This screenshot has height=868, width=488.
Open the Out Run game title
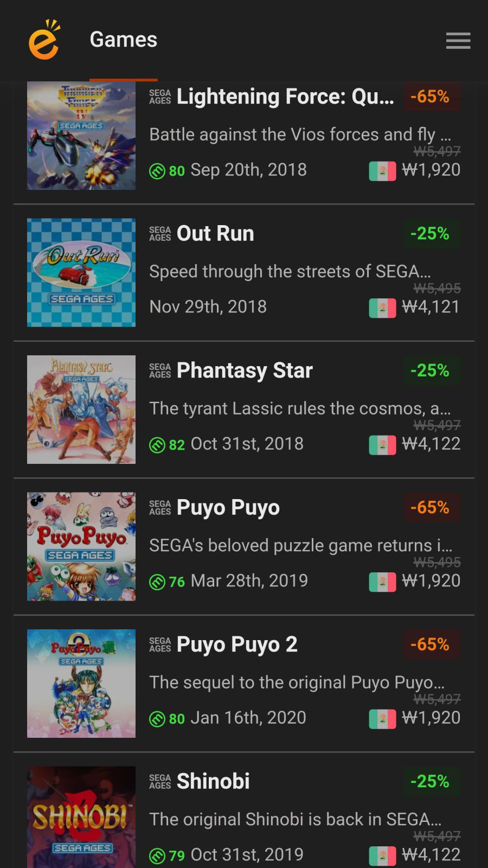215,233
